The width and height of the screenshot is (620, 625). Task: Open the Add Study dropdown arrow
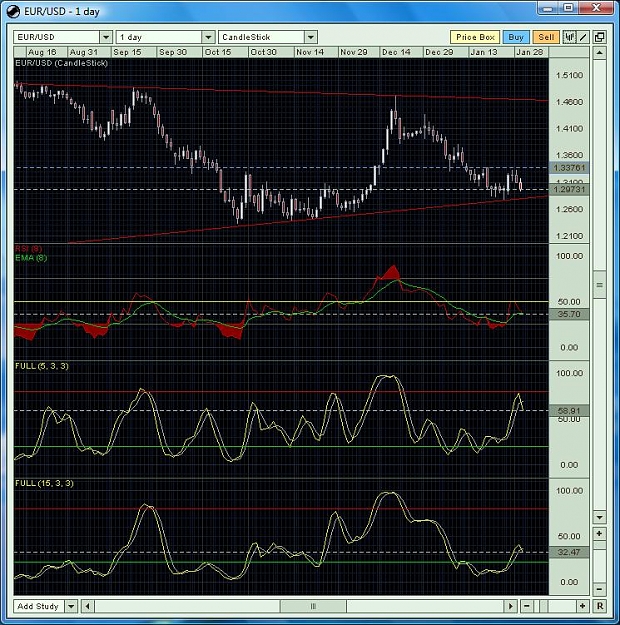point(71,606)
